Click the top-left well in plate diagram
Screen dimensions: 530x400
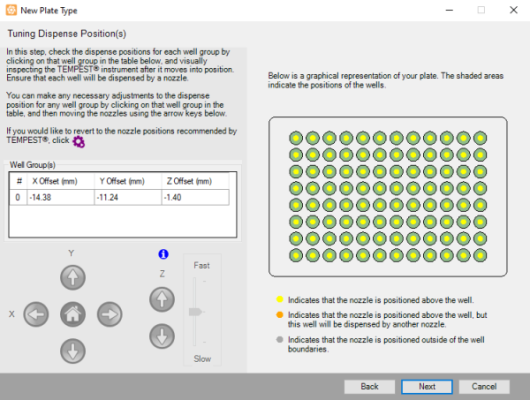296,138
